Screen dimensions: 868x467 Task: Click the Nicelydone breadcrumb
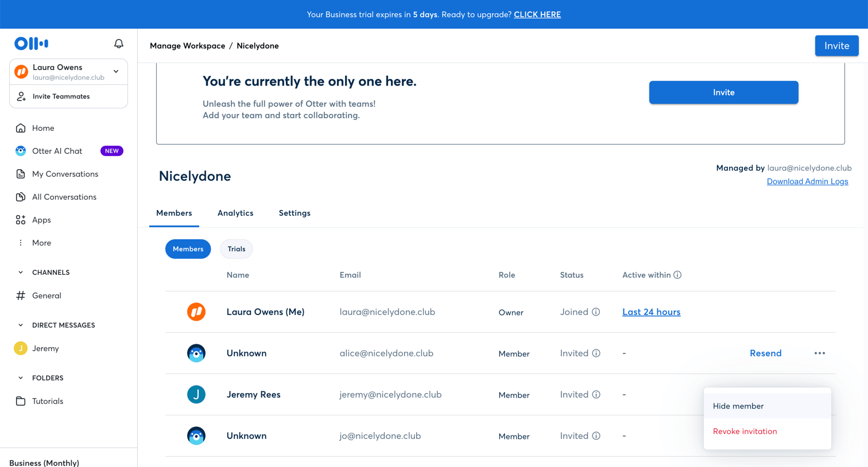pos(257,46)
